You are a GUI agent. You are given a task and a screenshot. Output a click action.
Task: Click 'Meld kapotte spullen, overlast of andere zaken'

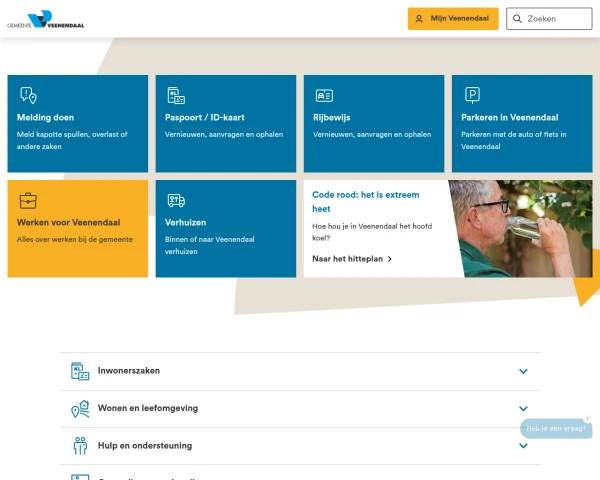[72, 140]
